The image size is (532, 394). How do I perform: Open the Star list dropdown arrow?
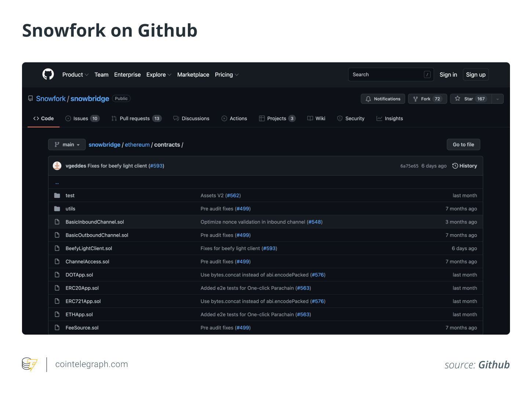point(498,99)
